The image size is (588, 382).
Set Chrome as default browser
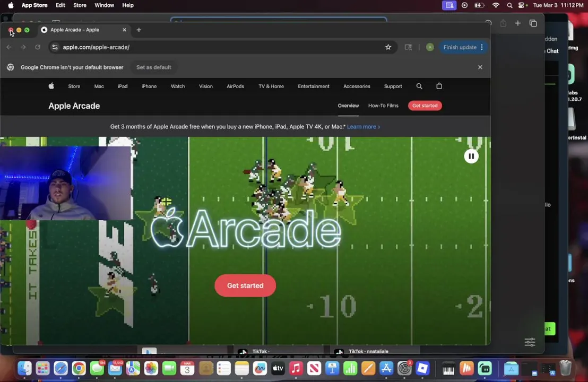pyautogui.click(x=154, y=67)
